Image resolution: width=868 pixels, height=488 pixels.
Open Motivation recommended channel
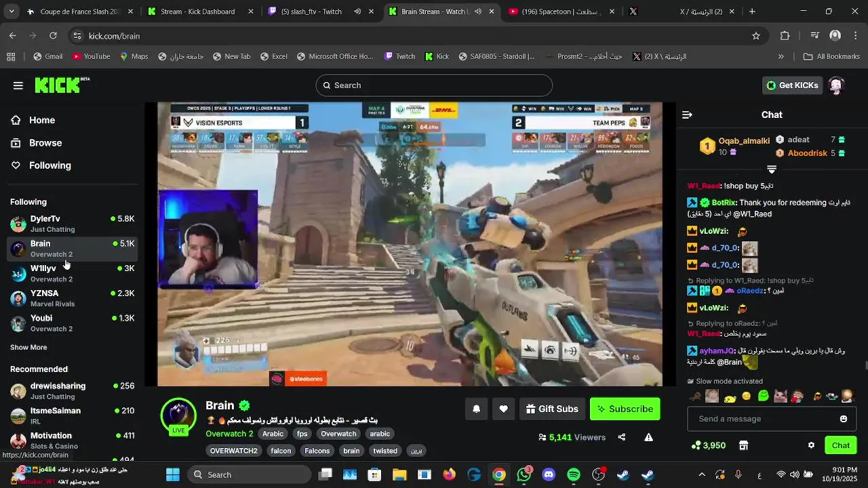[x=72, y=441]
